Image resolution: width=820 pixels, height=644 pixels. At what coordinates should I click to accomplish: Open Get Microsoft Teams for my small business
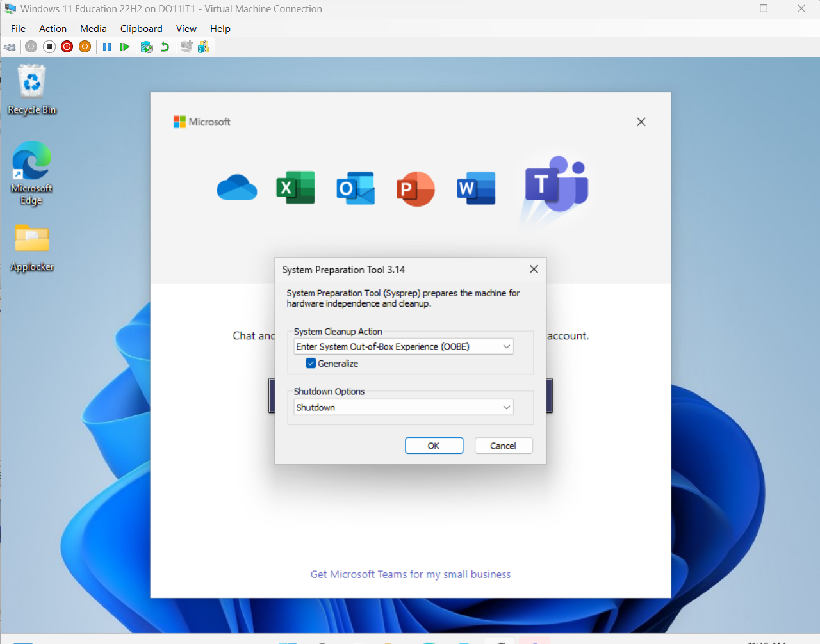click(x=411, y=574)
